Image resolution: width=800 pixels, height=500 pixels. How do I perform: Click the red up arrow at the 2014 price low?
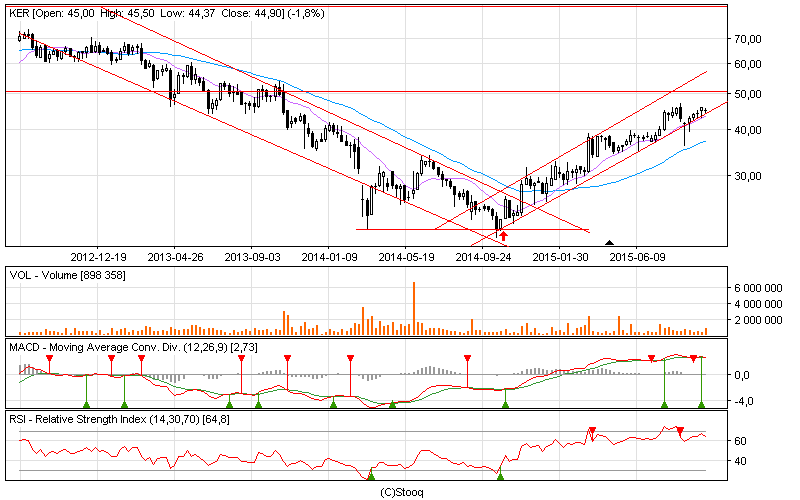pos(503,236)
